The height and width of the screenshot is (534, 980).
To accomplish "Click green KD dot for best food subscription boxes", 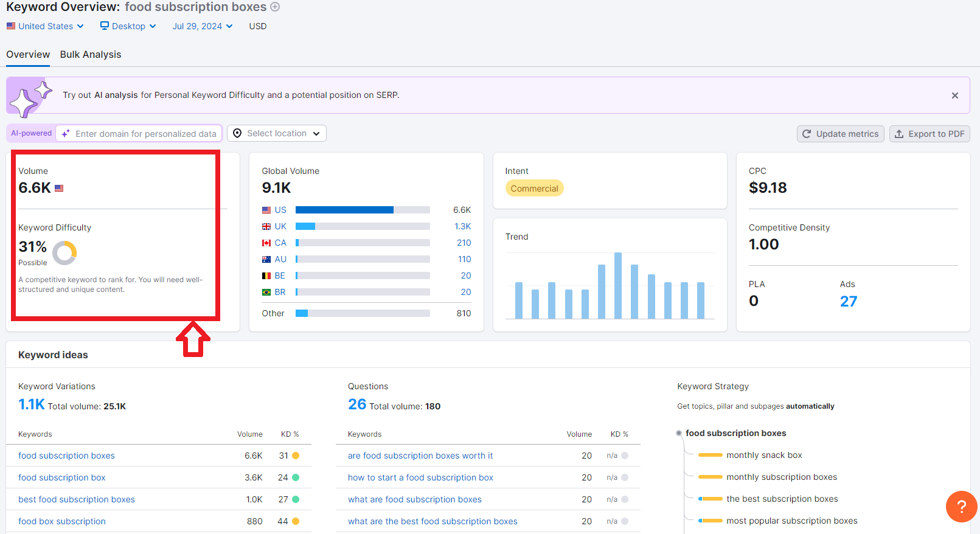I will [296, 499].
